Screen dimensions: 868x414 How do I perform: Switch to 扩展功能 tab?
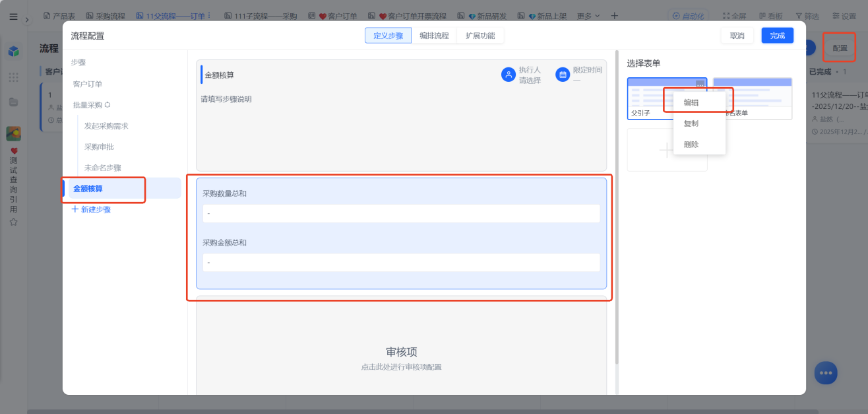480,36
